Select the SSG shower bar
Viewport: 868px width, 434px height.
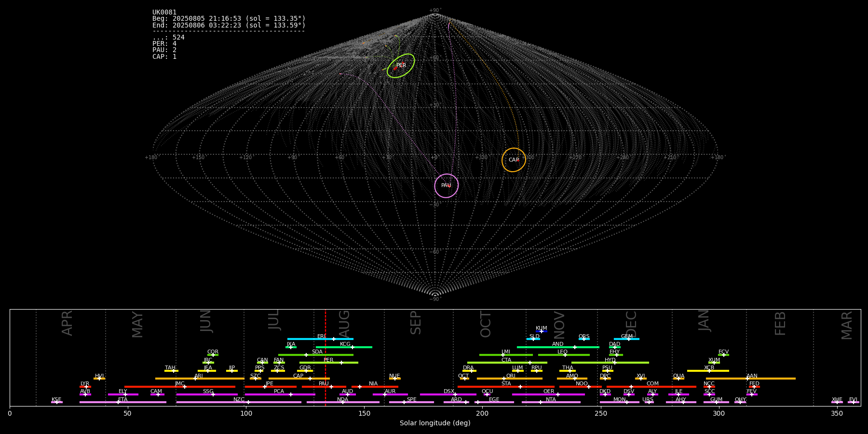(207, 394)
